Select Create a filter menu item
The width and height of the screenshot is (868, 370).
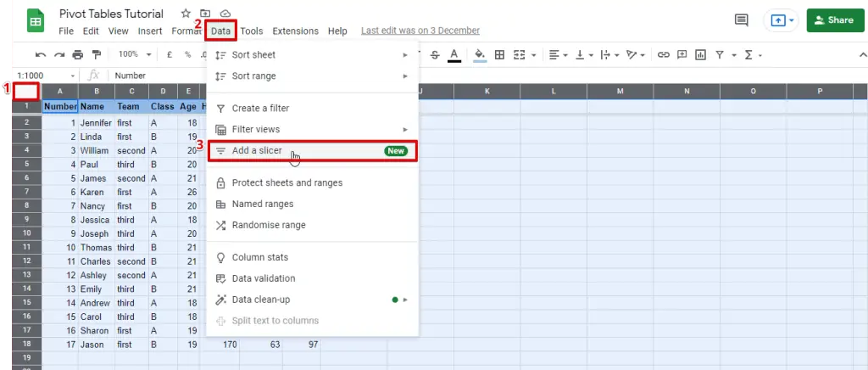312,108
